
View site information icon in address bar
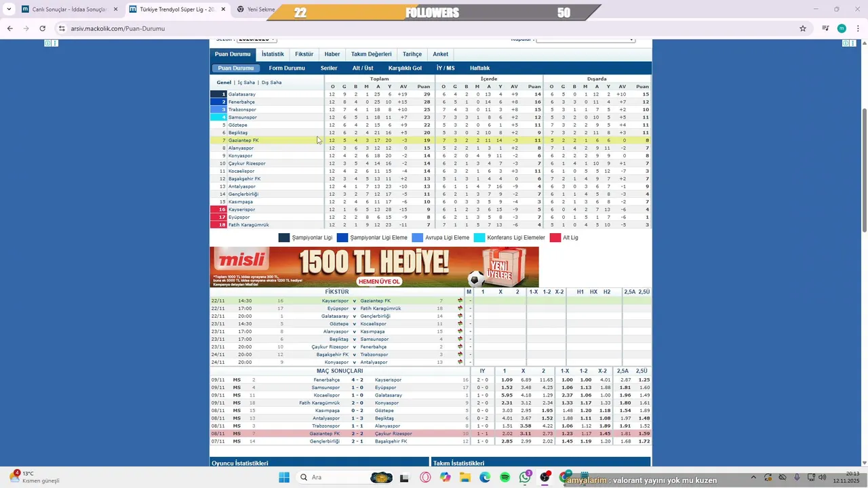click(x=62, y=28)
